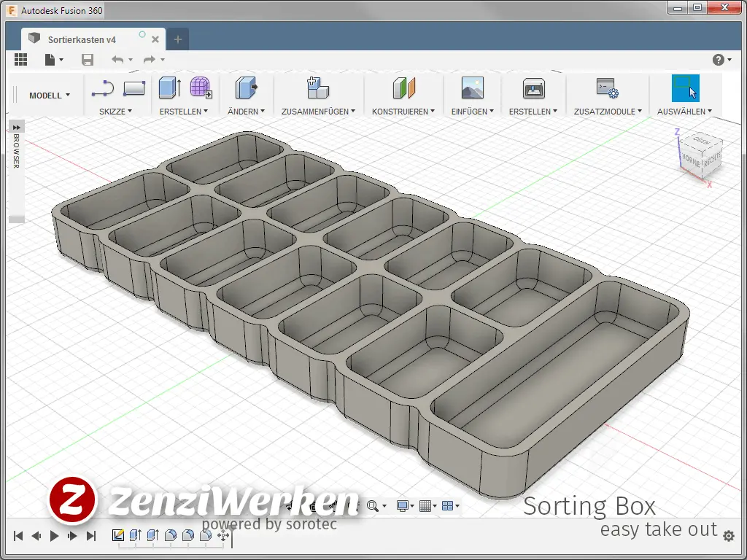
Task: Switch to the Sortierkasten v4 tab
Action: pos(82,40)
